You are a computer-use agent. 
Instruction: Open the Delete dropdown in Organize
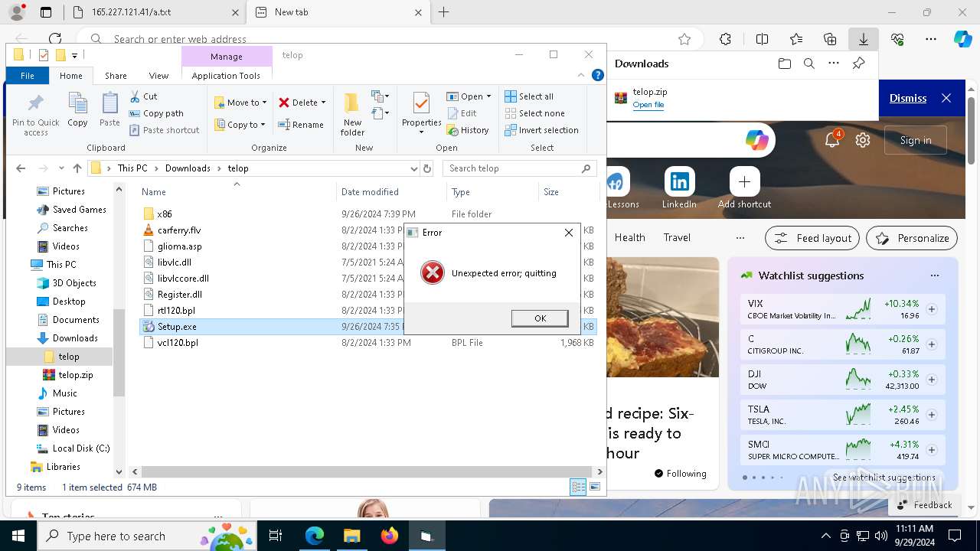click(302, 103)
